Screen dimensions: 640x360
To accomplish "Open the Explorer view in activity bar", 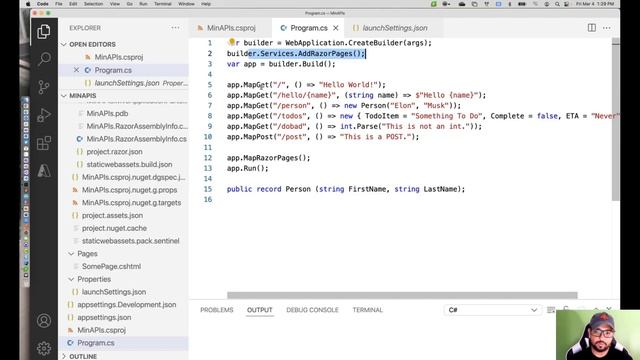I will click(x=44, y=31).
